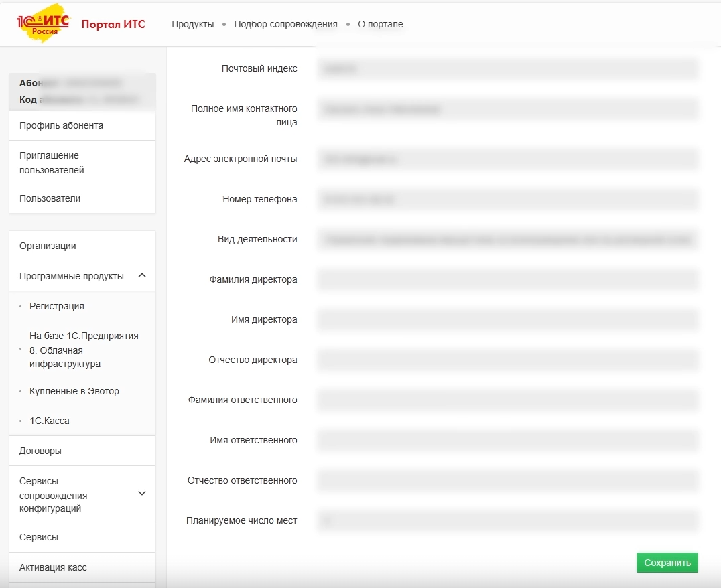This screenshot has width=721, height=588.
Task: Select Приглашение пользователей sidebar item
Action: tap(52, 163)
